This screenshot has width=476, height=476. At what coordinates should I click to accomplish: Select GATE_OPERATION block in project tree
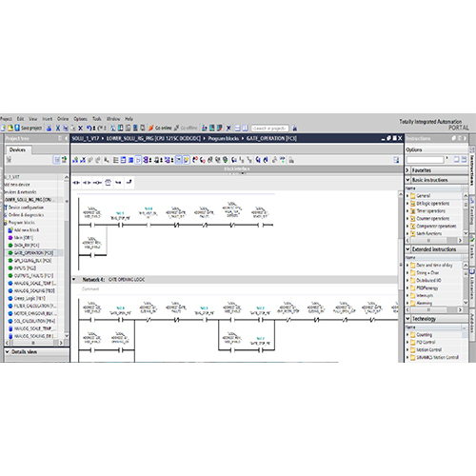point(33,253)
